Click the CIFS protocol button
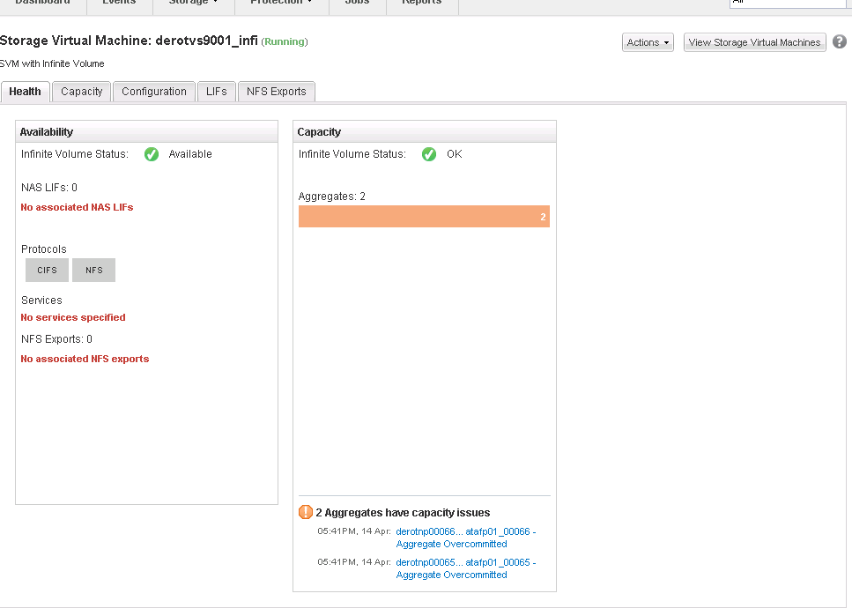The width and height of the screenshot is (852, 616). 47,271
